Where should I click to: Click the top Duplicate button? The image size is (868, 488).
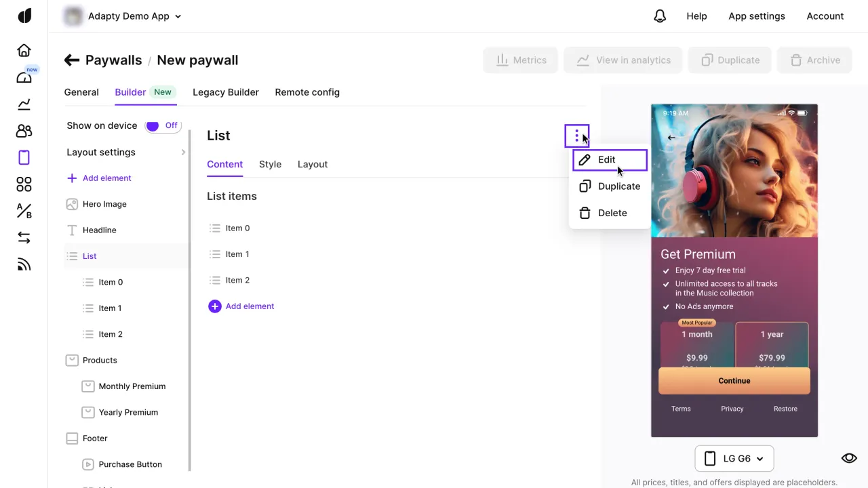[730, 60]
